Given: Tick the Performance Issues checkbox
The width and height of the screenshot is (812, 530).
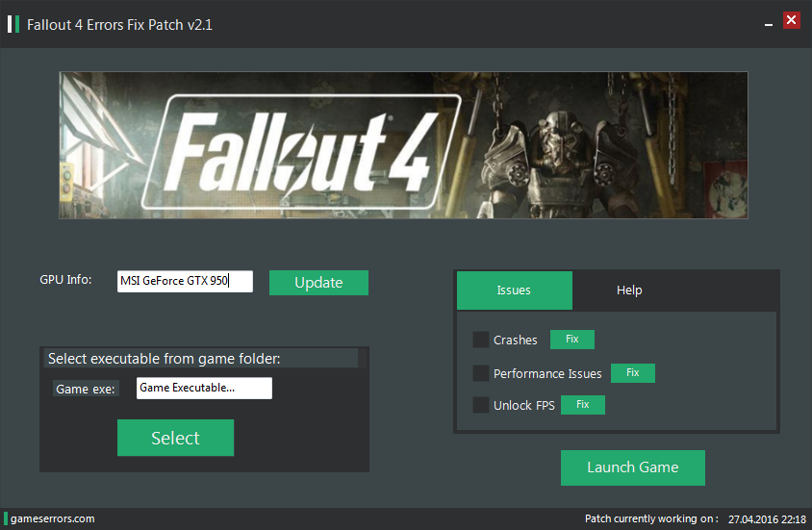Looking at the screenshot, I should point(481,373).
